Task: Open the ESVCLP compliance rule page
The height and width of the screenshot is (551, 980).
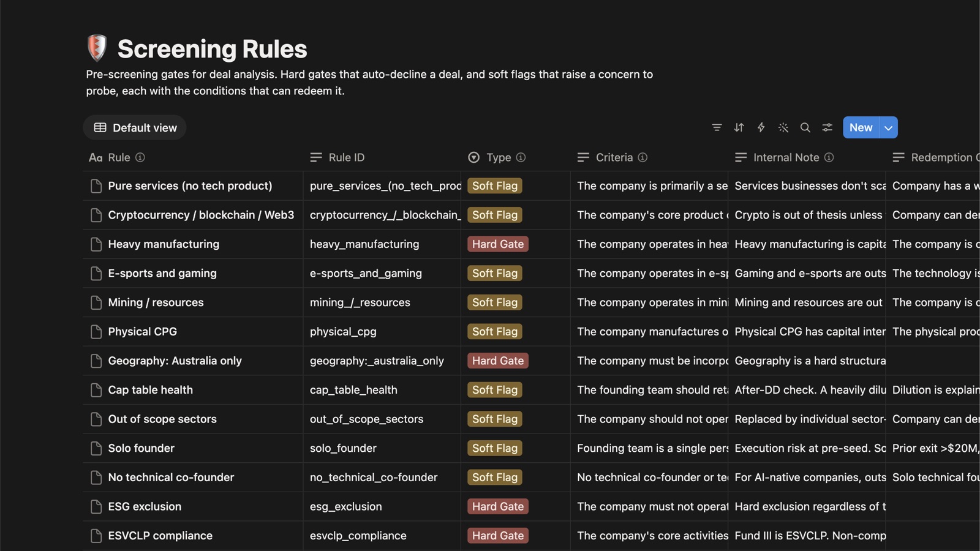Action: tap(160, 536)
